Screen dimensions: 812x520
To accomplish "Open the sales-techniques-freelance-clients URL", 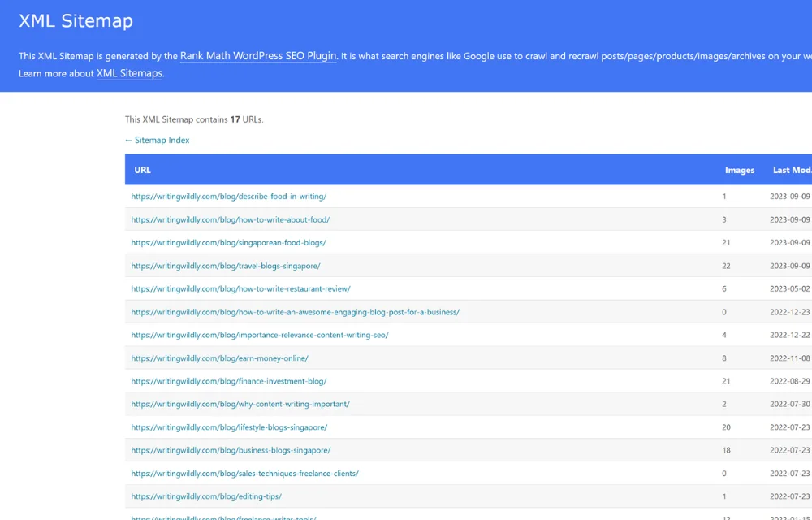I will (x=244, y=474).
